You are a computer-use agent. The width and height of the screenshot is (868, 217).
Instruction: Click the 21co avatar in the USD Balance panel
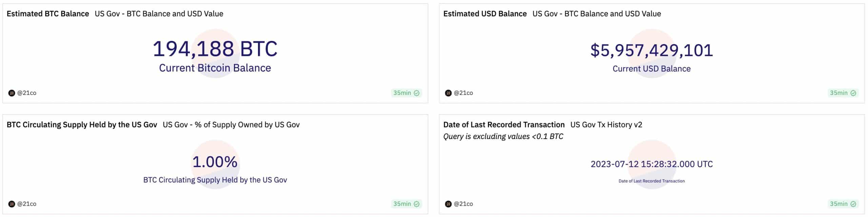click(448, 93)
